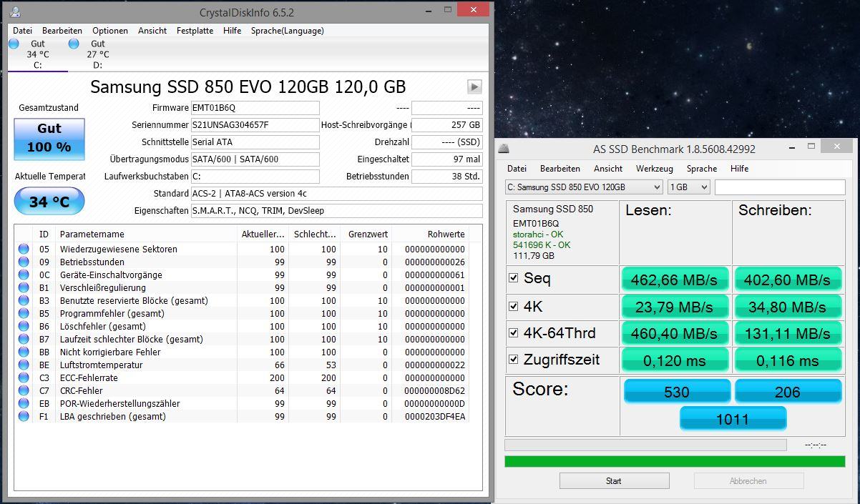Open Hilfe menu in CrystalDiskInfo
The width and height of the screenshot is (860, 504).
[x=232, y=31]
